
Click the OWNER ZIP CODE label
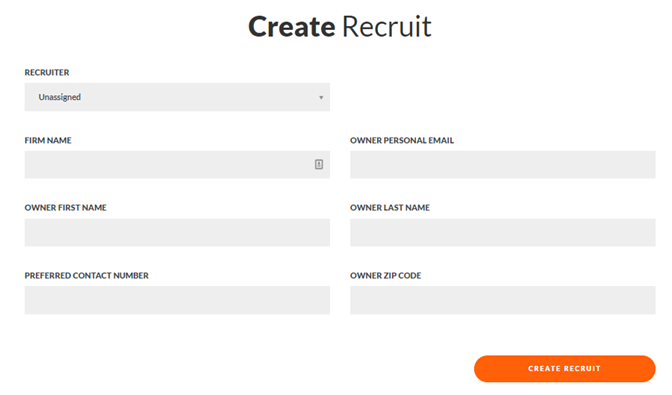(385, 275)
